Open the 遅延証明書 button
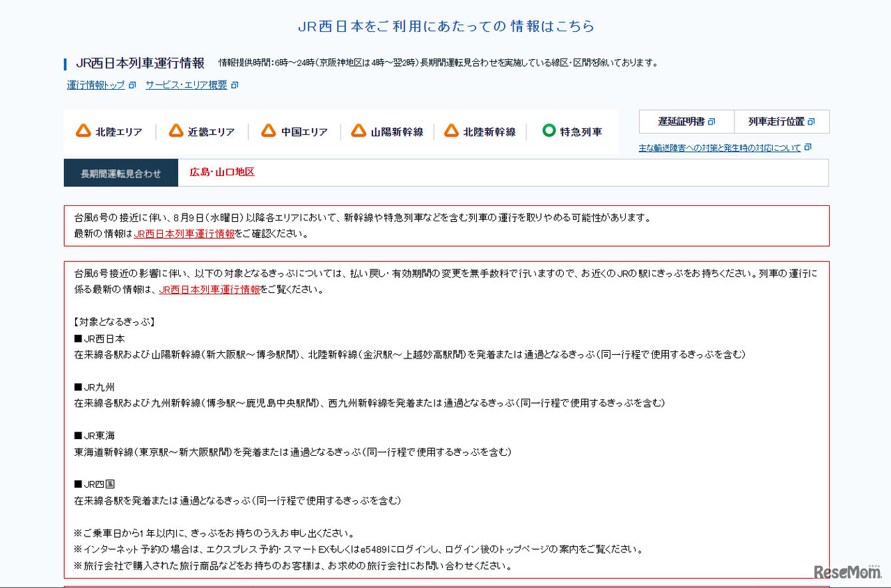Screen dimensions: 891x588 click(686, 121)
